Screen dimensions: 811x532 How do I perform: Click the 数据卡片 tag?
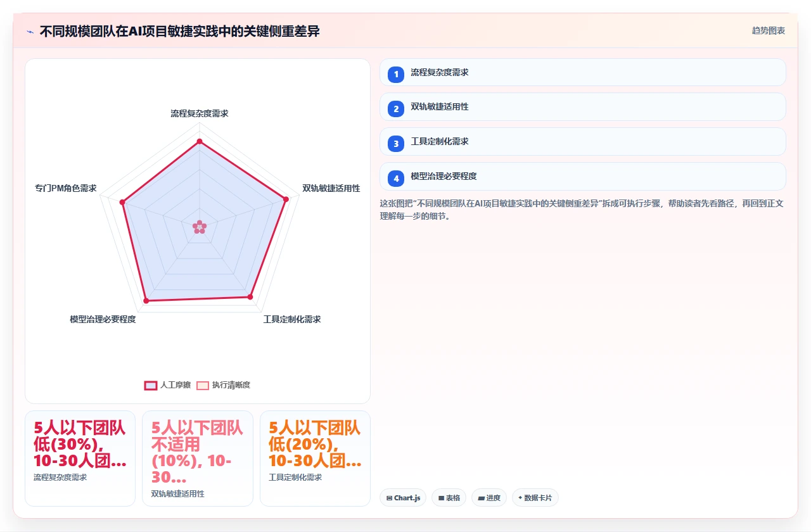tap(535, 498)
